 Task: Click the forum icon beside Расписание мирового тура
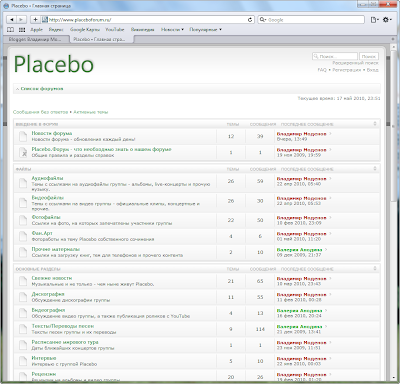click(23, 345)
